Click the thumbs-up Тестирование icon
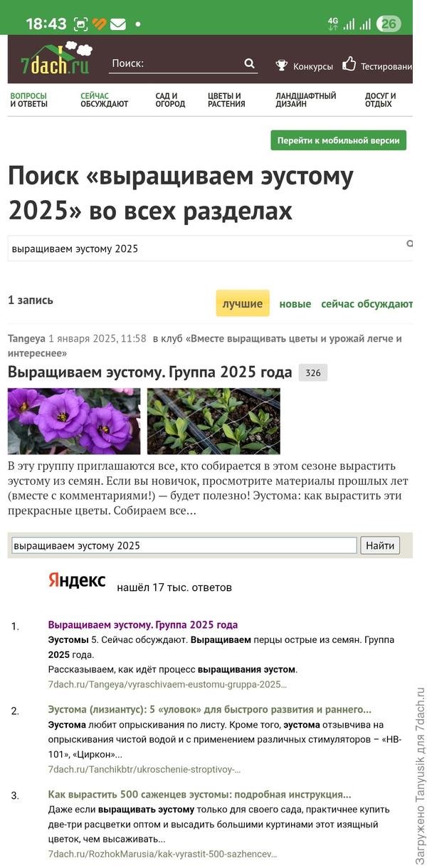 pos(349,64)
